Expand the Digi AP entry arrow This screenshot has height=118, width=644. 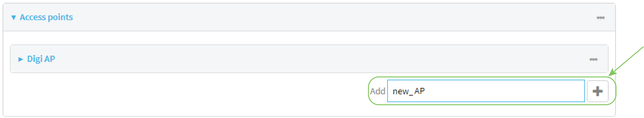[x=20, y=60]
